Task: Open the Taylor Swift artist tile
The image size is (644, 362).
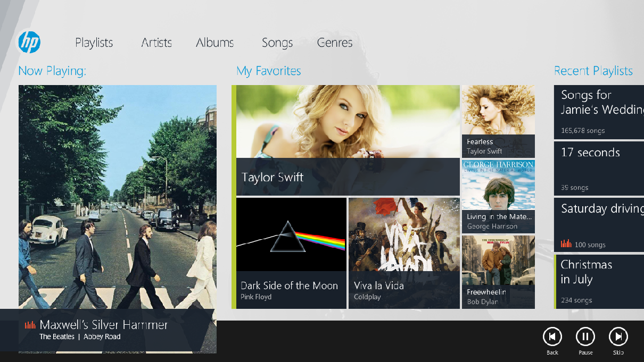Action: pyautogui.click(x=348, y=140)
